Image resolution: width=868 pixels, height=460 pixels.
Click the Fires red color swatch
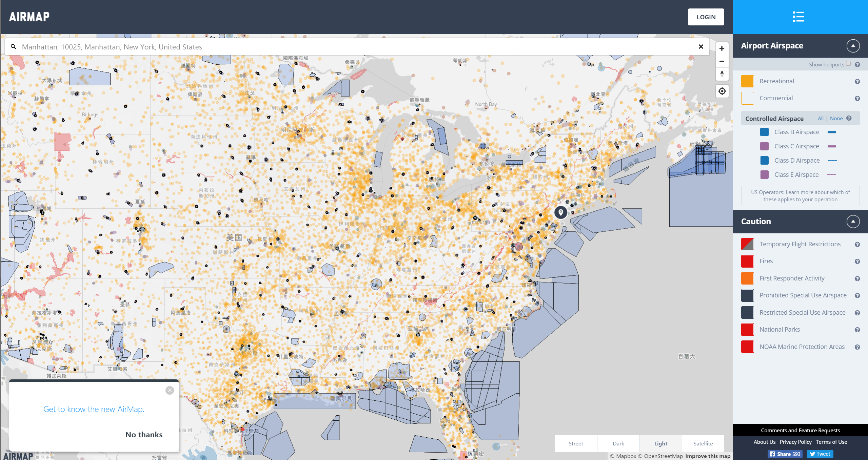pos(747,262)
